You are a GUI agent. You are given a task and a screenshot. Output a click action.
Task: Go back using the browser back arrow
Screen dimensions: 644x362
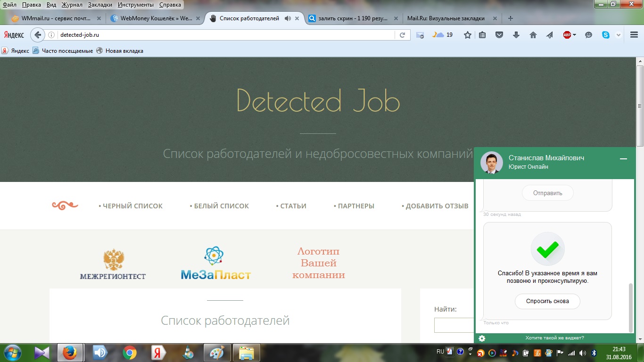(38, 35)
